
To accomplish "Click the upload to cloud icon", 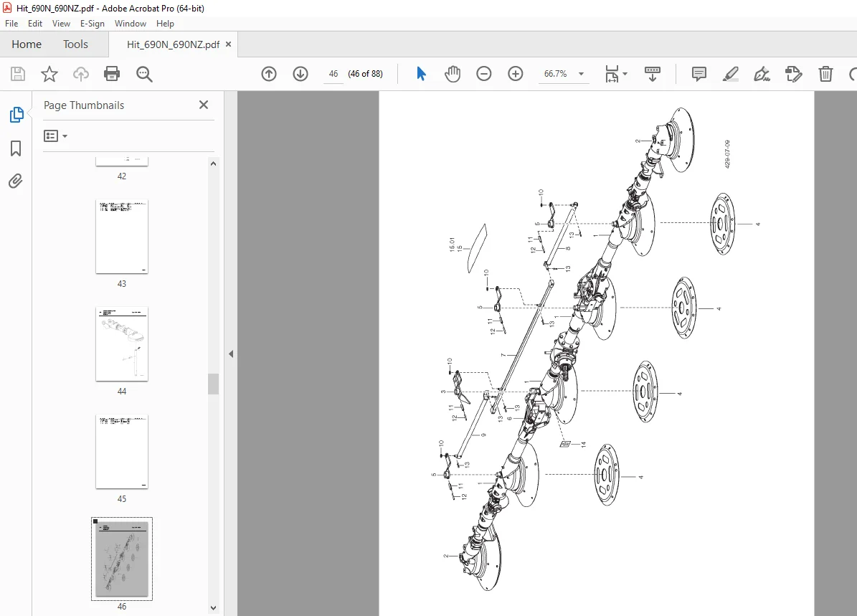I will [81, 74].
